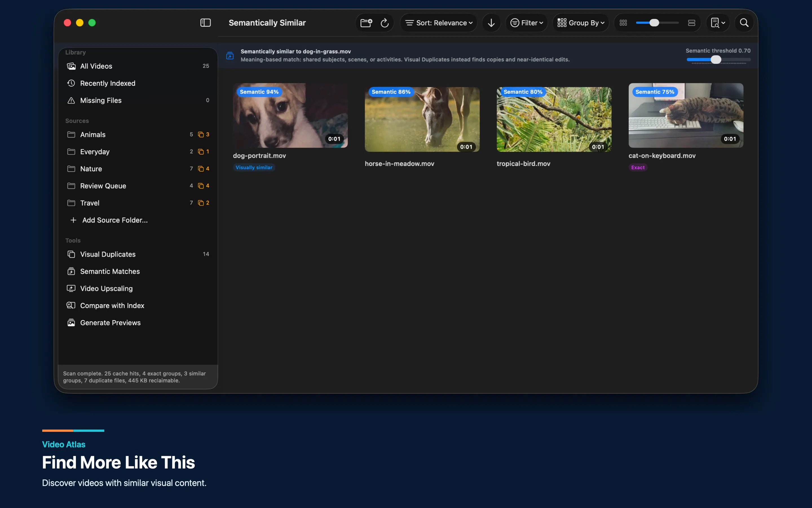The image size is (812, 508).
Task: Click the semantic match banner icon
Action: tap(230, 55)
